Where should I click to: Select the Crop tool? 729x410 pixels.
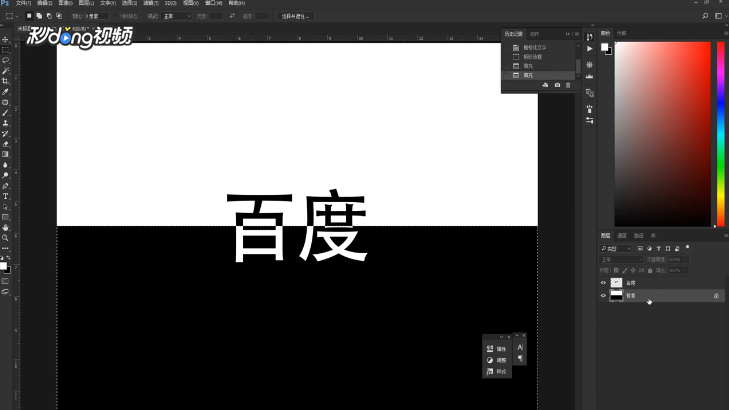coord(6,81)
